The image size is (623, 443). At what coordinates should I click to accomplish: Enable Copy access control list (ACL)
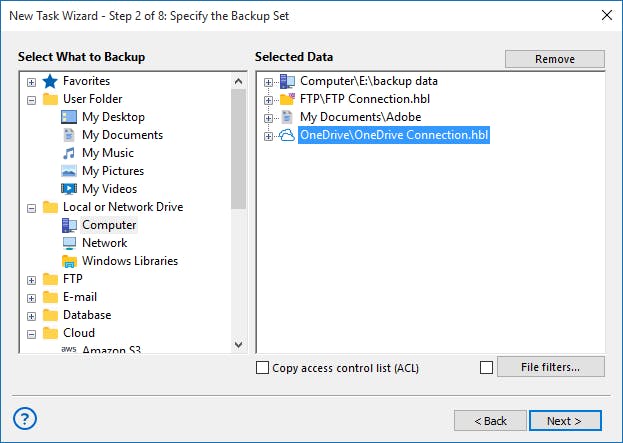(263, 368)
